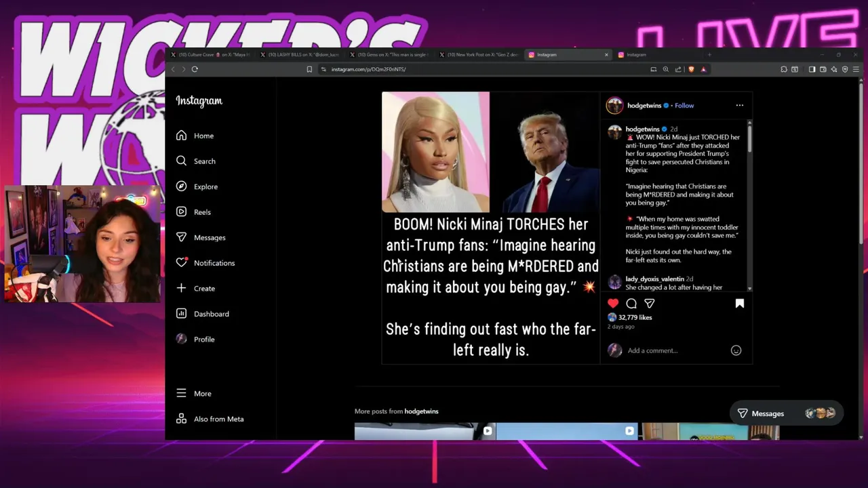Switch to second Instagram tab

pyautogui.click(x=658, y=54)
